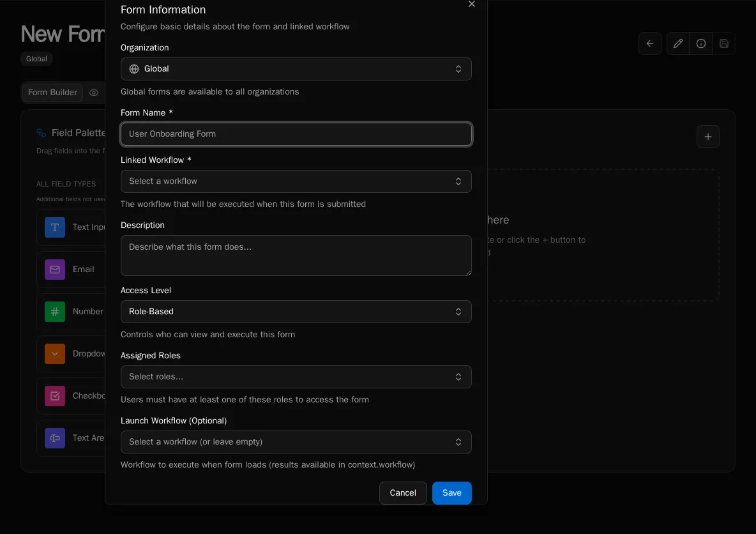Click the eye preview icon tab
756x534 pixels.
pos(94,93)
